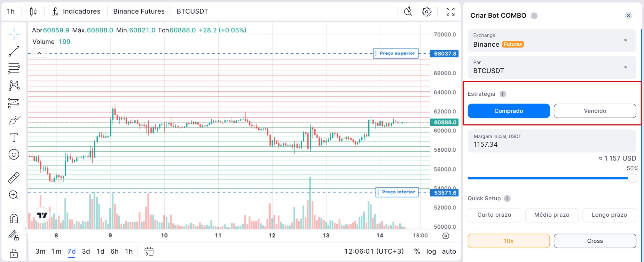This screenshot has width=644, height=262.
Task: Switch to the 3d time range
Action: [86, 251]
